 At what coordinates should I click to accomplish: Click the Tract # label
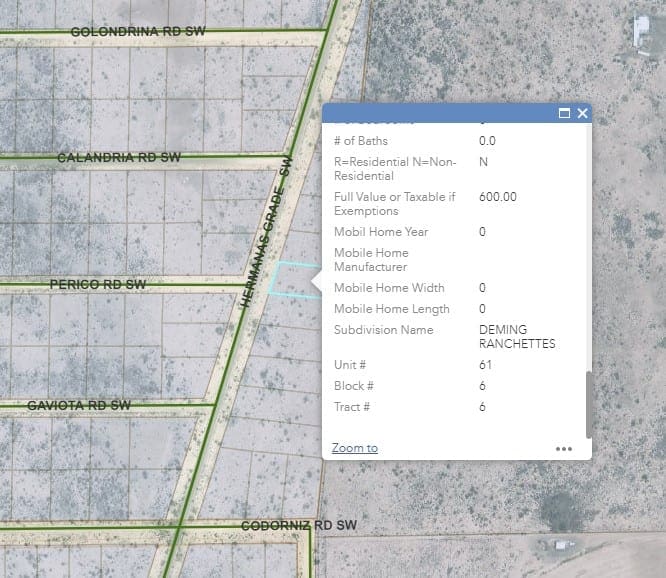point(352,407)
